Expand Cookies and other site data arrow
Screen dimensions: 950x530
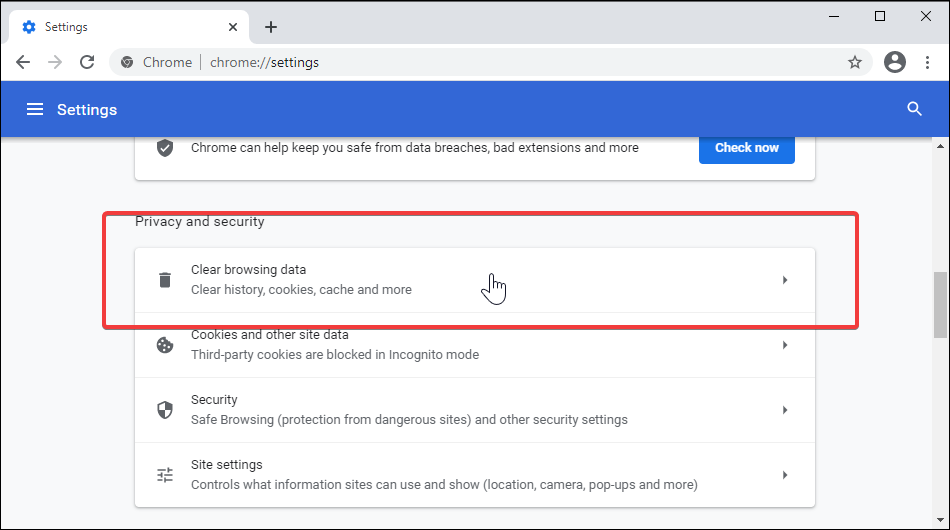pyautogui.click(x=785, y=345)
